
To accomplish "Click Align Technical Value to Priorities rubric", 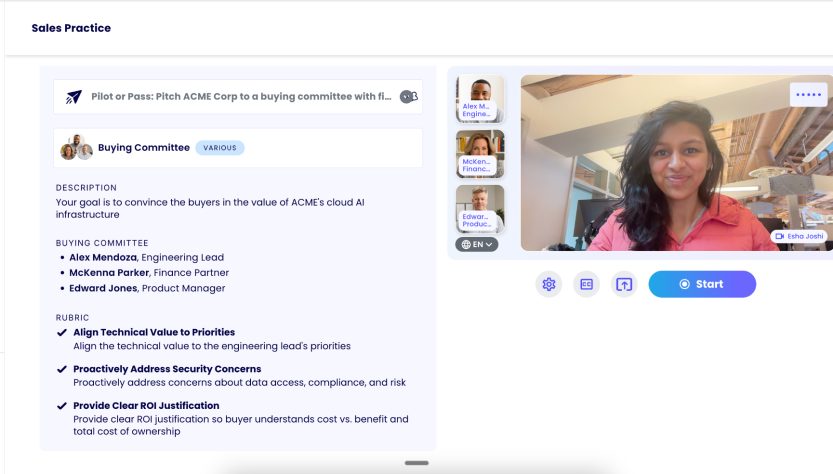I will [x=154, y=332].
